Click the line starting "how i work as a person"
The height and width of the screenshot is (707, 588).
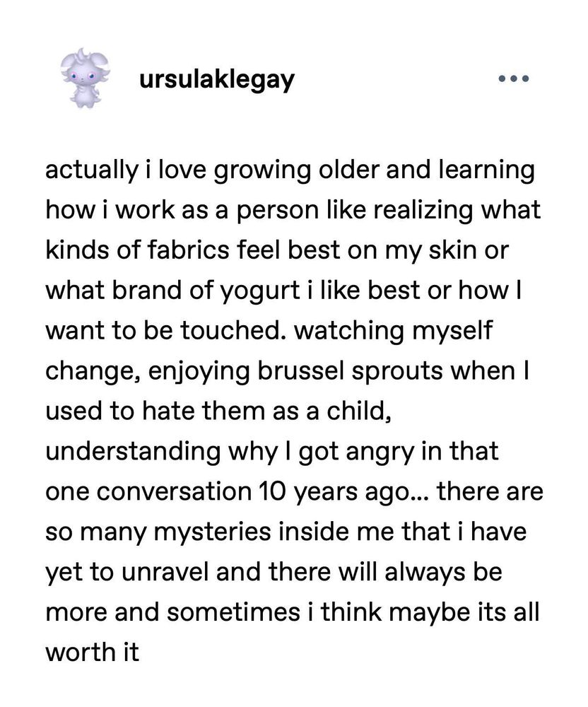[x=293, y=211]
